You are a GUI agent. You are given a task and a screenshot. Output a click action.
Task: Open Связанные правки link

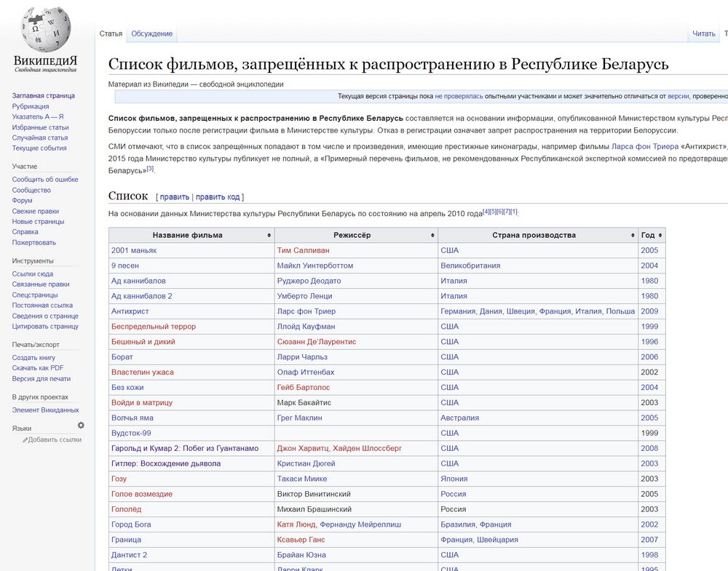[41, 284]
